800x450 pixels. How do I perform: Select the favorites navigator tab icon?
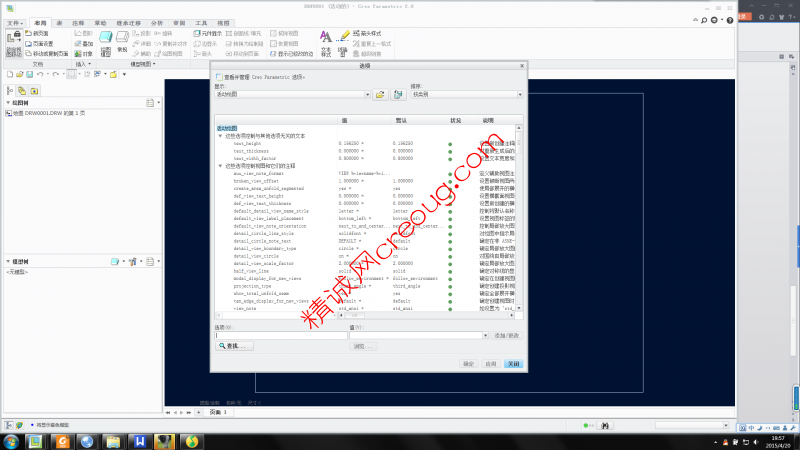[x=34, y=91]
